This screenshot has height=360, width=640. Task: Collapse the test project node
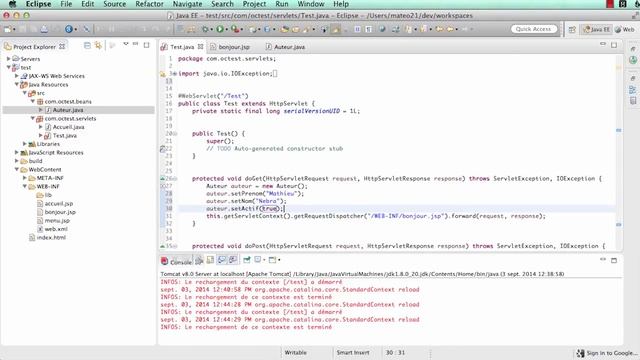click(x=9, y=67)
